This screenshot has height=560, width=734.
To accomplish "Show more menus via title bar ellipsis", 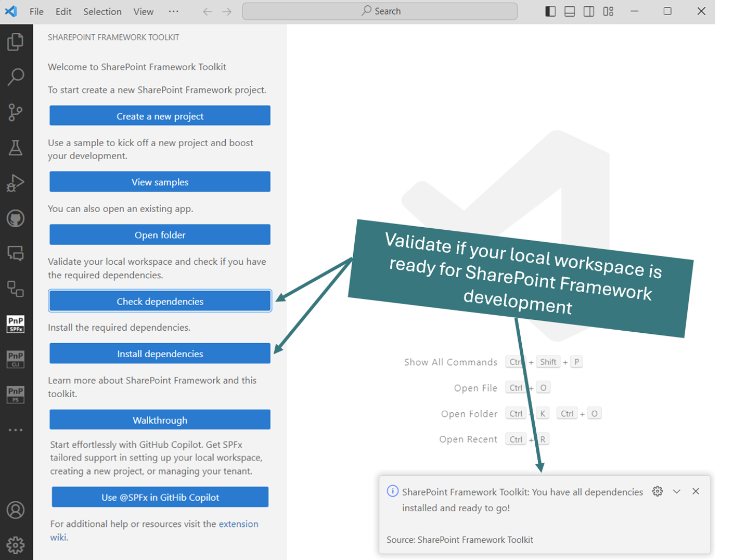I will pos(174,11).
